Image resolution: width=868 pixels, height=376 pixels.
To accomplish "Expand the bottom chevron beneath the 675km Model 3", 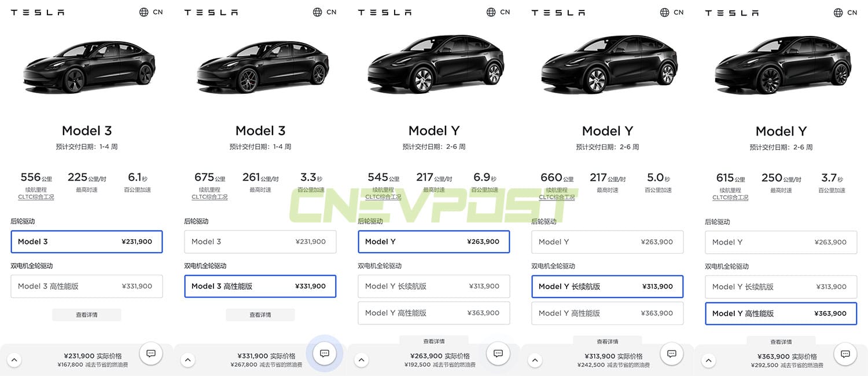I will click(188, 359).
